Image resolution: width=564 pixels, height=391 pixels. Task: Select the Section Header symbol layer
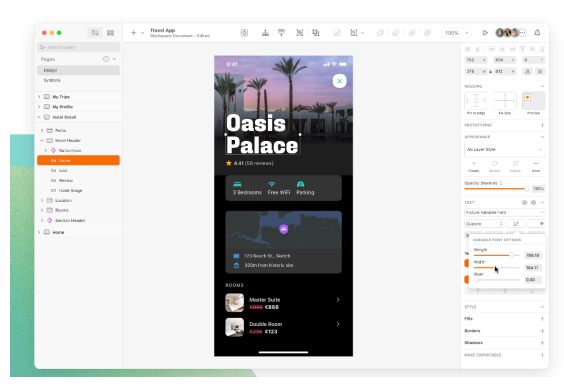(78, 220)
